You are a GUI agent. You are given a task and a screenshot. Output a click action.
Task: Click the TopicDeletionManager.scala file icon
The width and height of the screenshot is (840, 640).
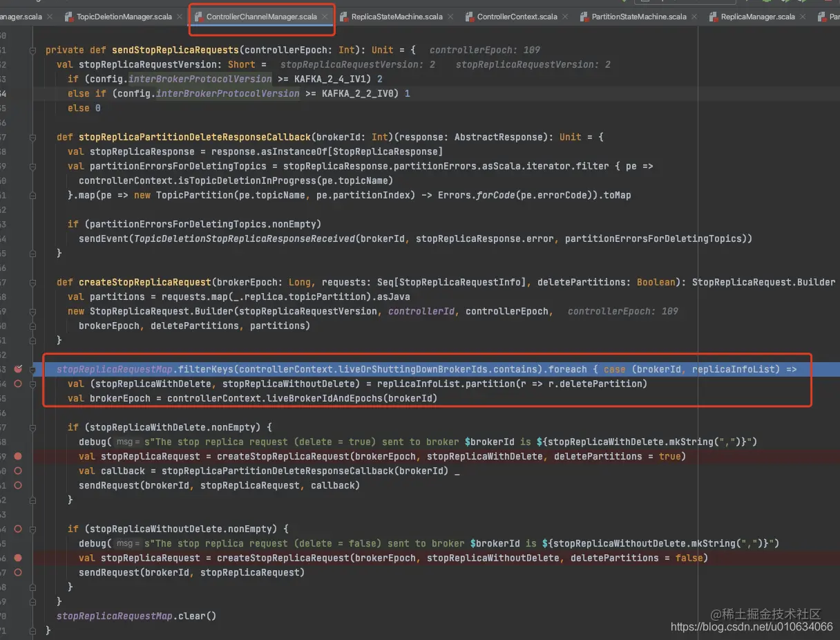pos(69,17)
